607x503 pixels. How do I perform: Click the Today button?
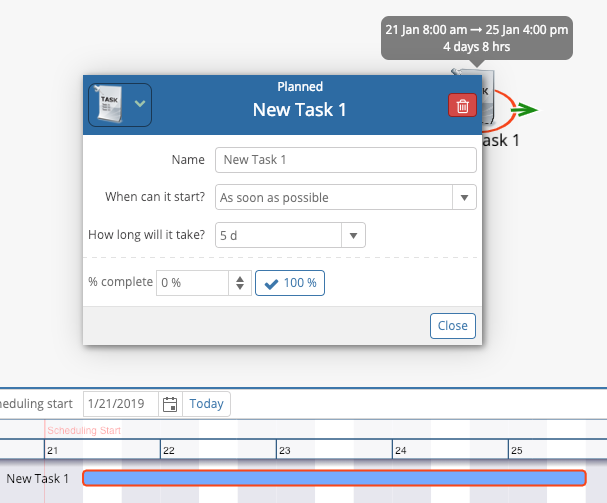click(206, 404)
